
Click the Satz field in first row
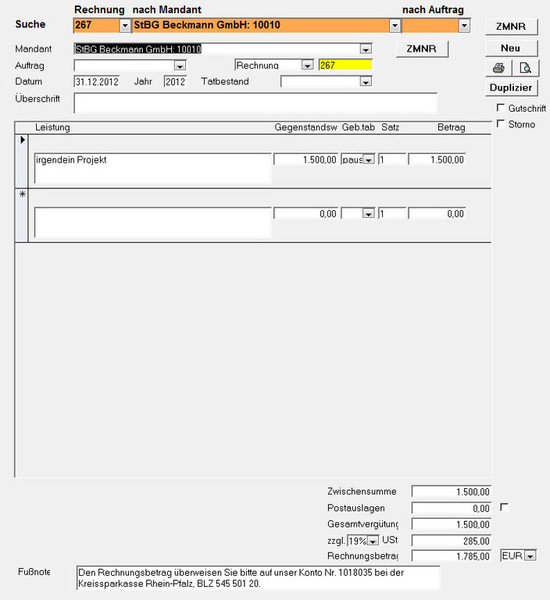coord(392,160)
